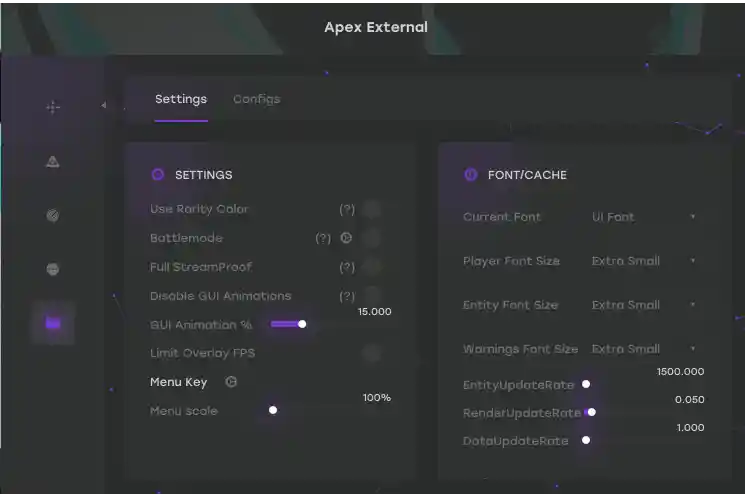Click the RenderUpdateRate value 0.050
The image size is (745, 498).
[x=689, y=400]
